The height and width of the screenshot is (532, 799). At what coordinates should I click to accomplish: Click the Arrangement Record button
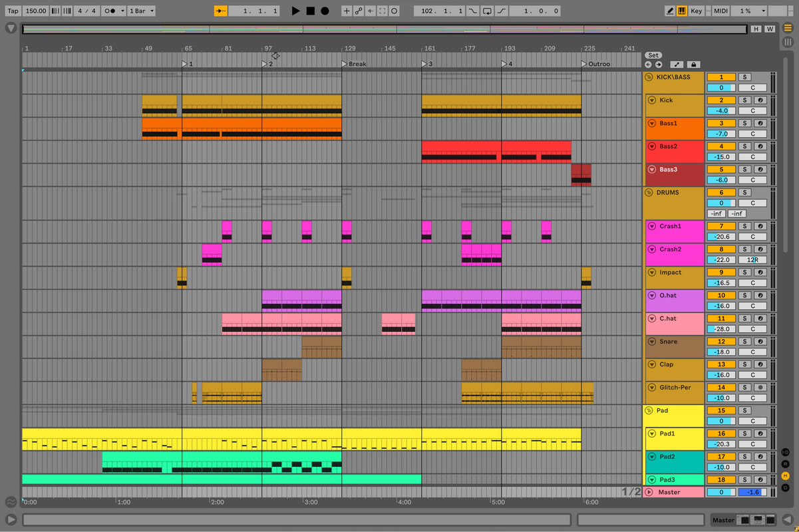tap(325, 11)
